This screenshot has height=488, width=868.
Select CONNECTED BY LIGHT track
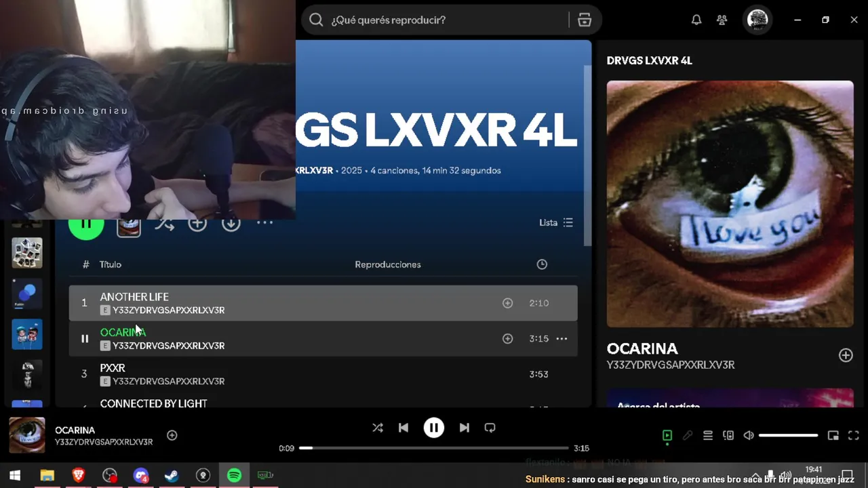click(x=153, y=403)
